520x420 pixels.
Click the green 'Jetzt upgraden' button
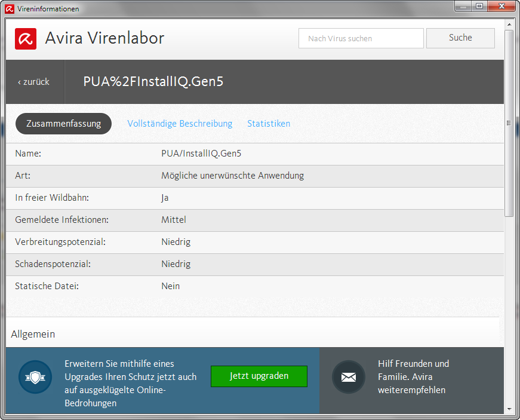click(x=259, y=376)
